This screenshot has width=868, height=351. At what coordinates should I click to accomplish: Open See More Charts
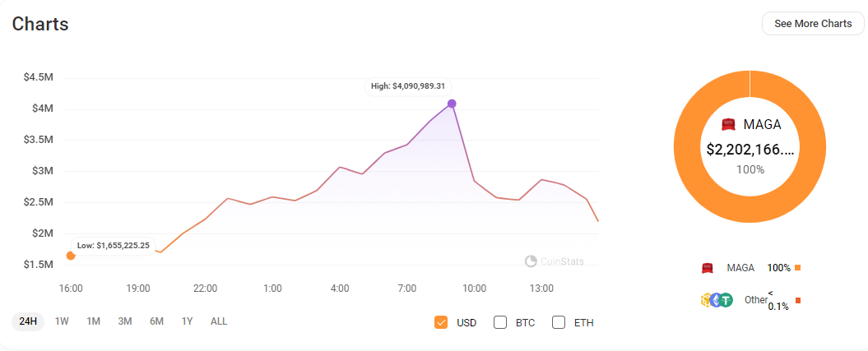pyautogui.click(x=813, y=24)
